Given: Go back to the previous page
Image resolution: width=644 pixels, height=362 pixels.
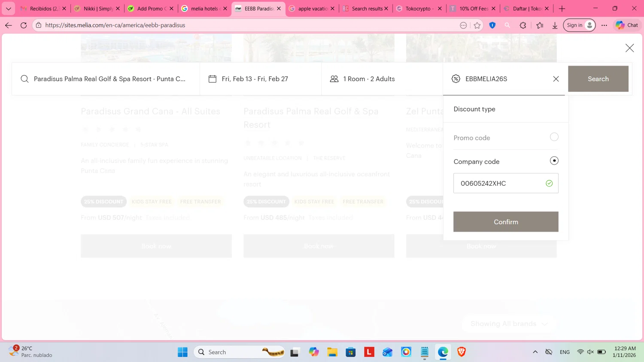Looking at the screenshot, I should point(9,25).
